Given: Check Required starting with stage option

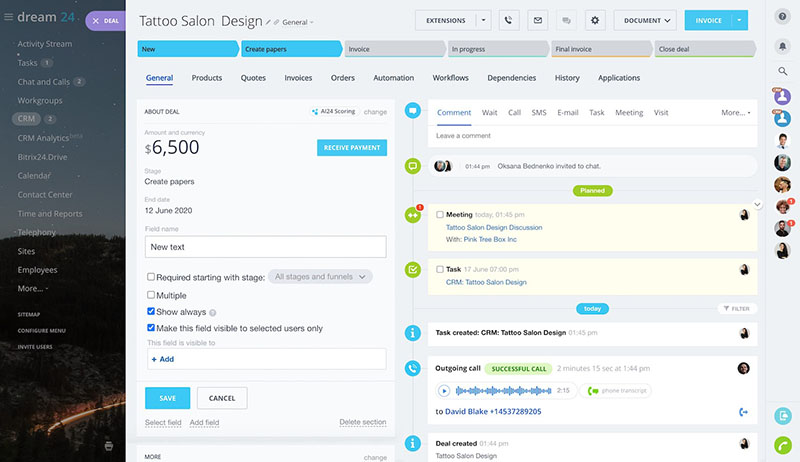Looking at the screenshot, I should click(x=151, y=277).
